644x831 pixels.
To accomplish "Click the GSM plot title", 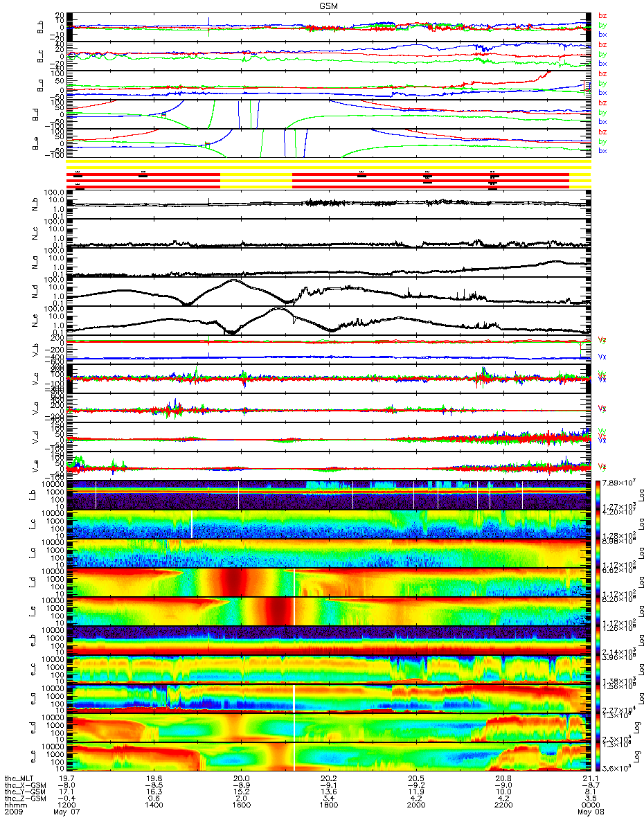I will point(328,6).
